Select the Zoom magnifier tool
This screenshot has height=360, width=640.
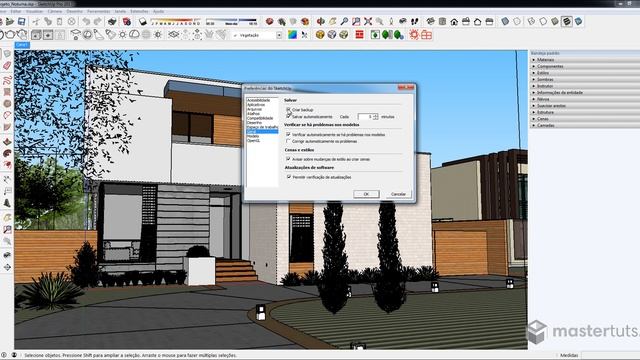pos(344,21)
